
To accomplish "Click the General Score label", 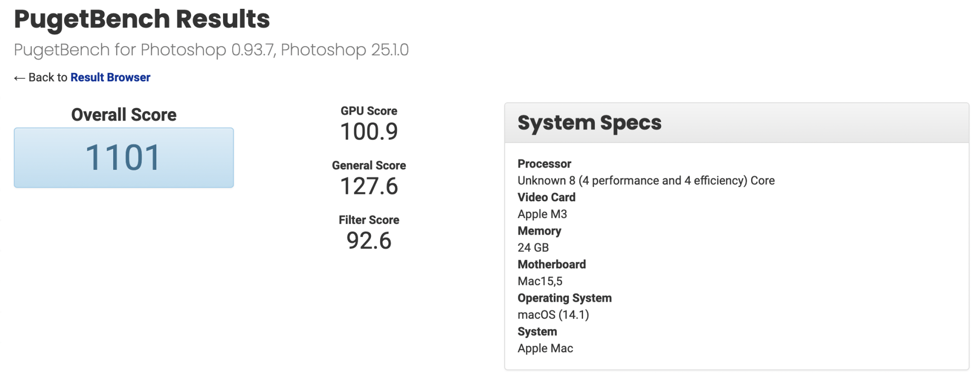I will tap(369, 166).
